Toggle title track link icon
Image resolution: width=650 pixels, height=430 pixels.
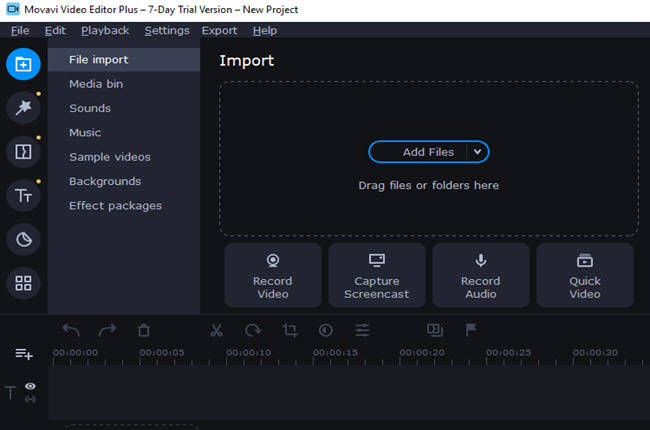click(30, 399)
